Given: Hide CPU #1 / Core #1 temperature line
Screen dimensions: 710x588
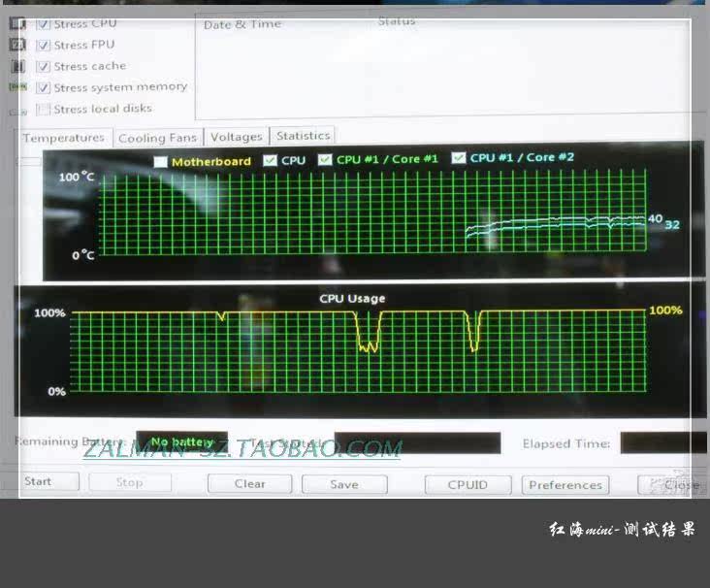Looking at the screenshot, I should 326,159.
